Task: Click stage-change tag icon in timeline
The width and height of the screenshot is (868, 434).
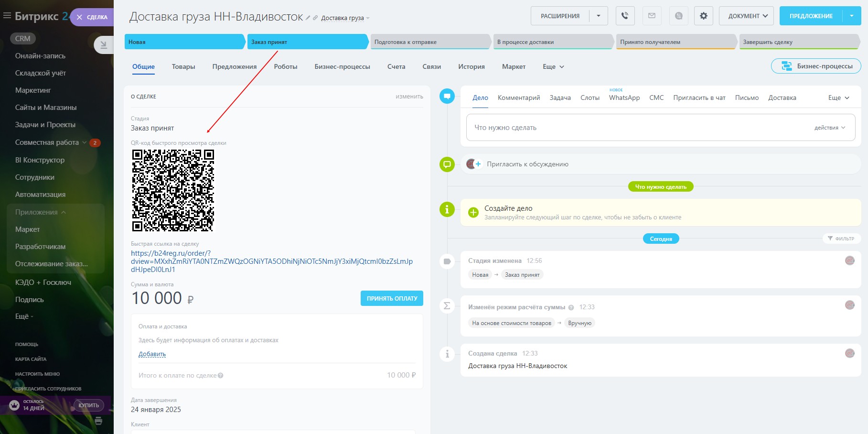Action: pyautogui.click(x=447, y=261)
